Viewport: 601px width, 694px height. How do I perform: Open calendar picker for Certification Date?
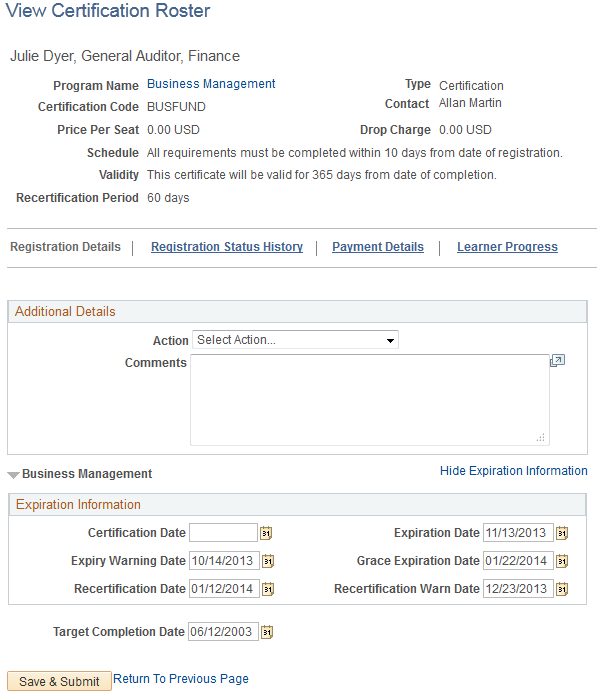[x=266, y=533]
